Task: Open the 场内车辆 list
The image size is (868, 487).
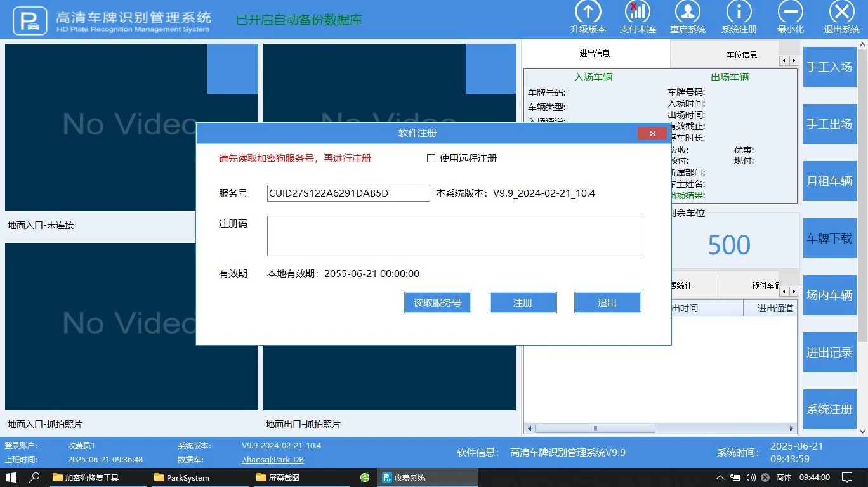Action: (829, 295)
